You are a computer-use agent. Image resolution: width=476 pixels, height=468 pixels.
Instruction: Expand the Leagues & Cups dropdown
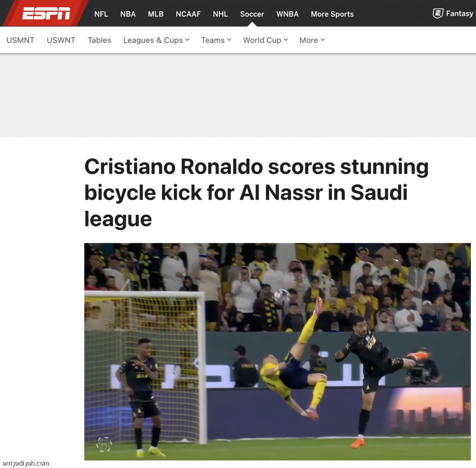(156, 40)
